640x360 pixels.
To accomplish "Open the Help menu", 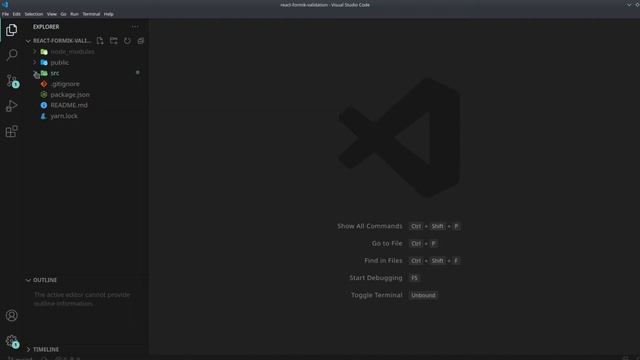I will point(108,14).
